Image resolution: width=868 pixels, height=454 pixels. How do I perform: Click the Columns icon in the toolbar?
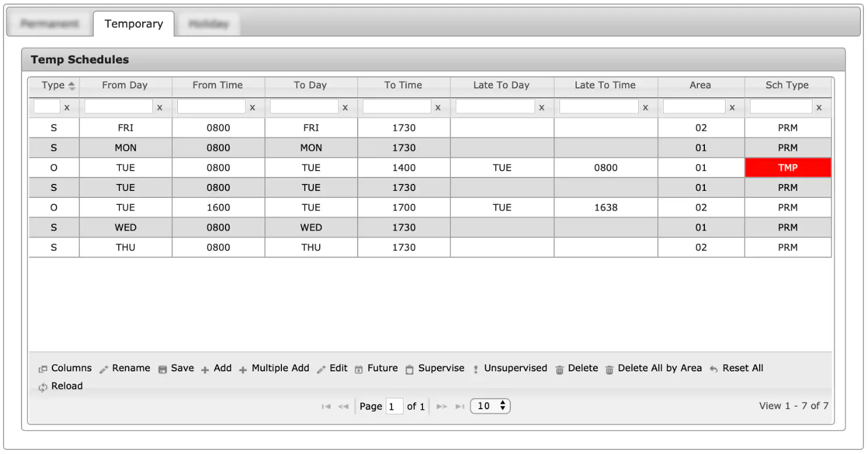click(x=43, y=370)
